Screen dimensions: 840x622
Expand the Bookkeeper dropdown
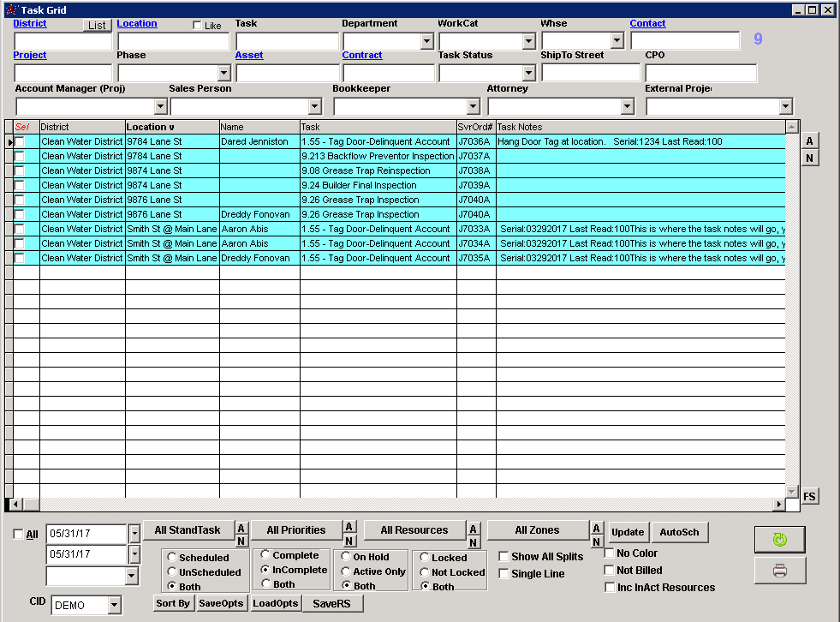tap(473, 107)
